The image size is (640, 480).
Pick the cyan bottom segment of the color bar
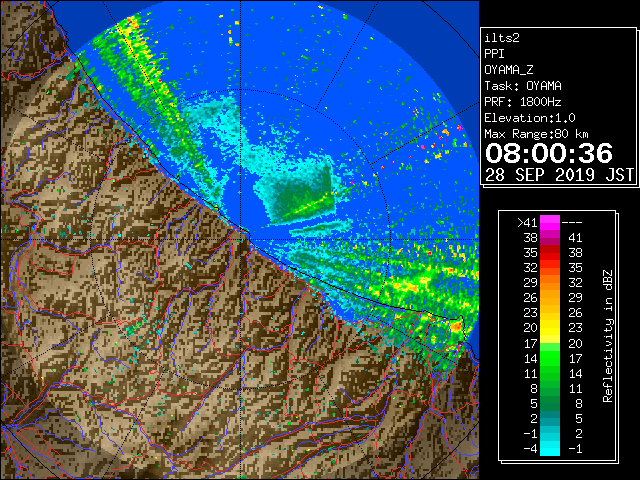550,448
